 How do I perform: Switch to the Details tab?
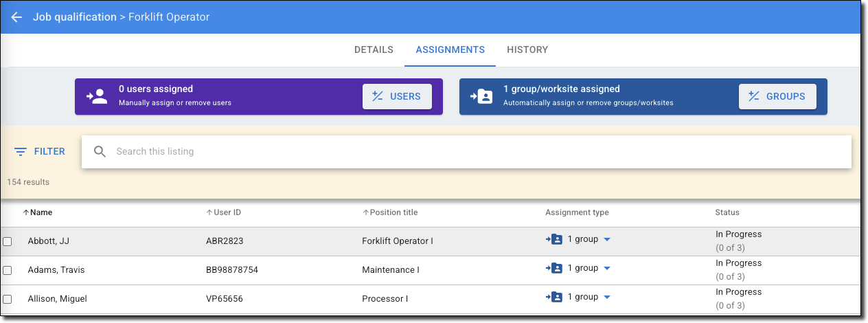pos(374,49)
